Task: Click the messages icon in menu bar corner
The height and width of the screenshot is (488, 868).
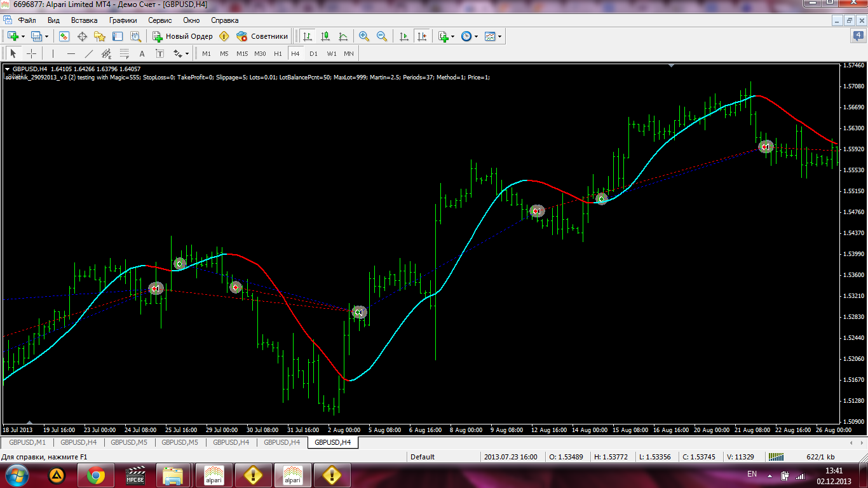Action: [858, 36]
